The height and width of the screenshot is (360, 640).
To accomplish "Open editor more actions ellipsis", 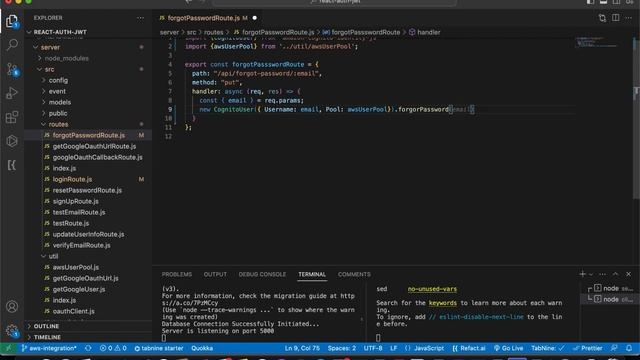I will point(629,18).
